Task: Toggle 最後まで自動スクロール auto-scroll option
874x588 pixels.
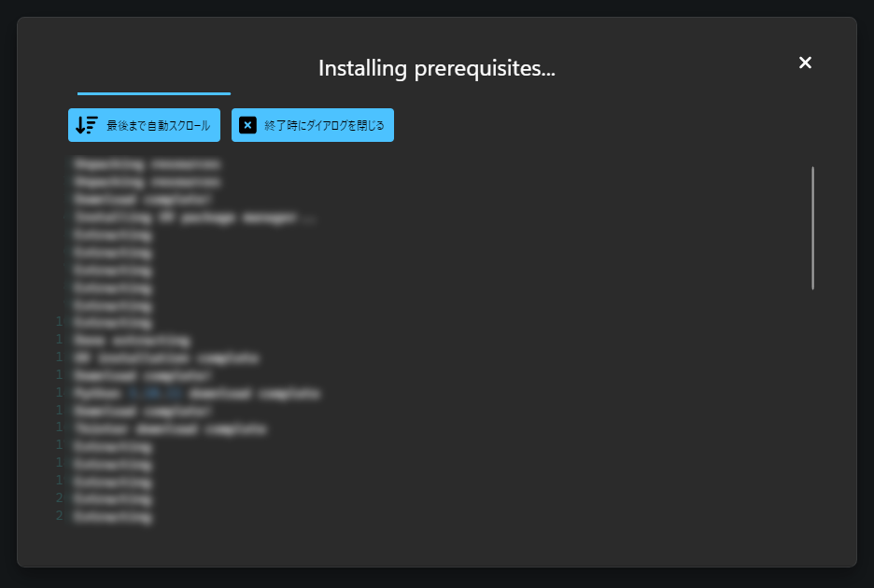Action: click(x=144, y=124)
